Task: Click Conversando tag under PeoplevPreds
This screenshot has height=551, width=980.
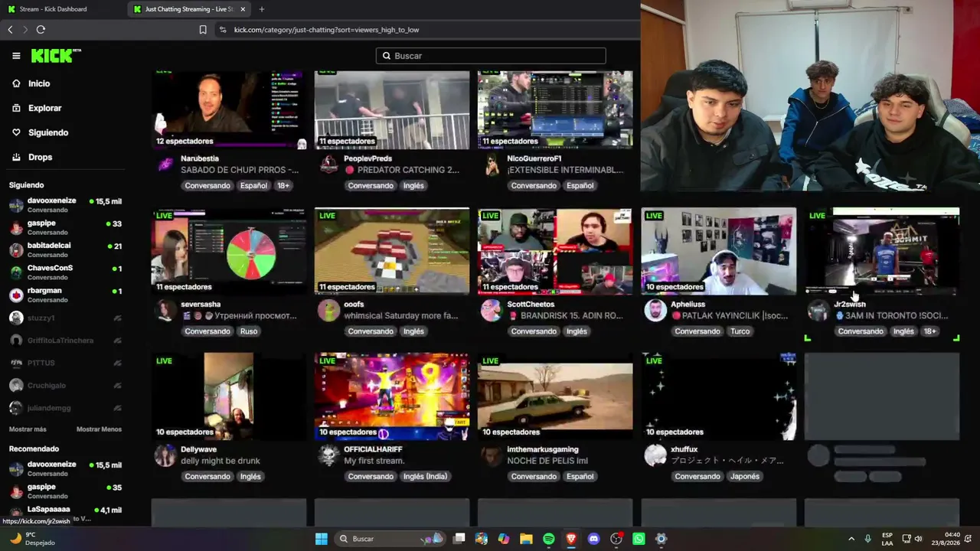Action: 371,186
